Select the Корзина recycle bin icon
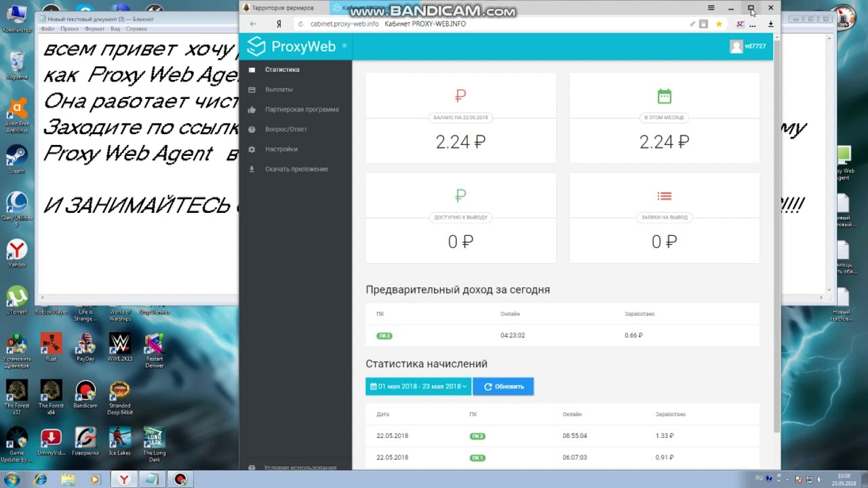Image resolution: width=868 pixels, height=488 pixels. pyautogui.click(x=17, y=66)
